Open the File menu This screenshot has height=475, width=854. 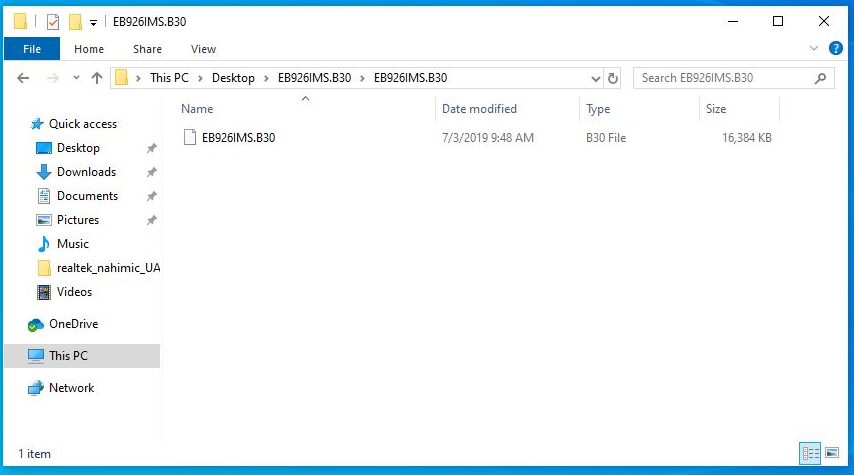click(32, 49)
